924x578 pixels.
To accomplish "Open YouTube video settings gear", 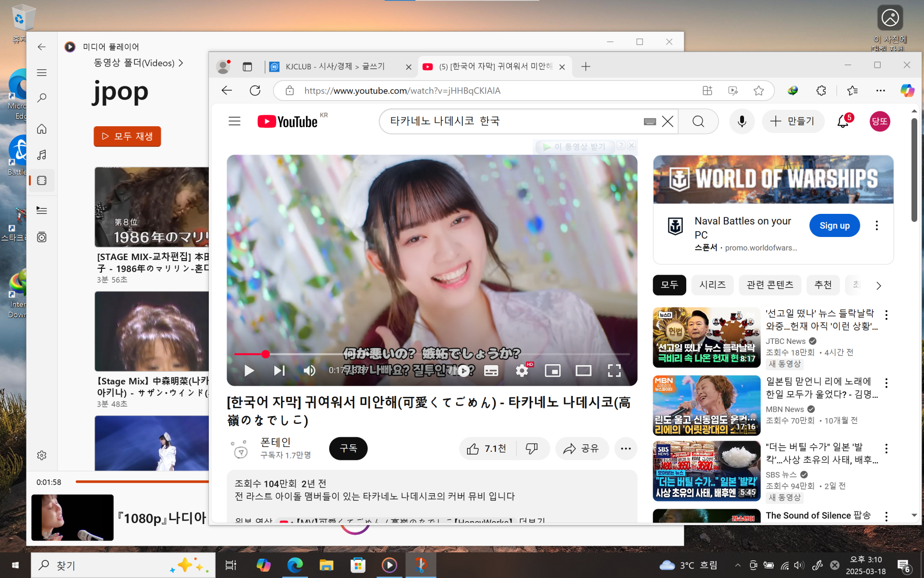I will [x=522, y=370].
